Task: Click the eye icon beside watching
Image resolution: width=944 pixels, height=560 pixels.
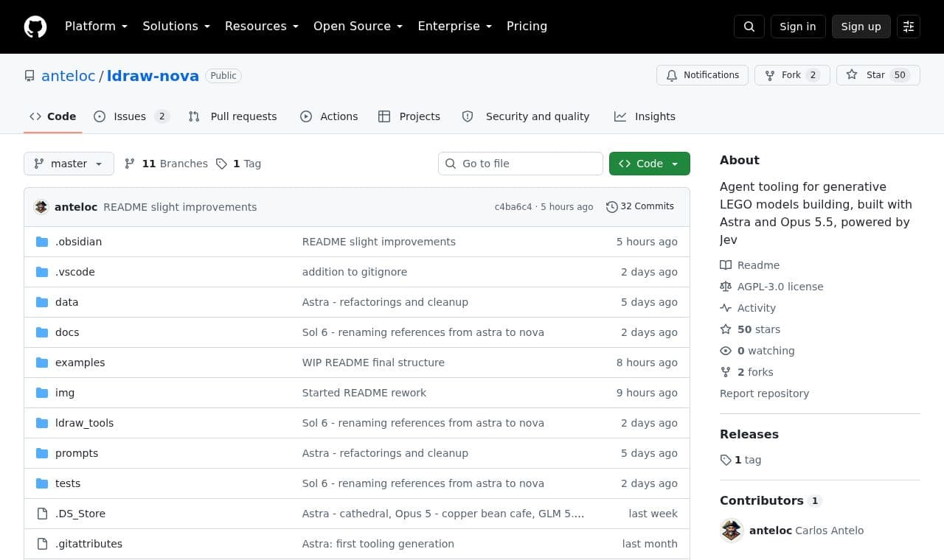Action: pyautogui.click(x=726, y=351)
